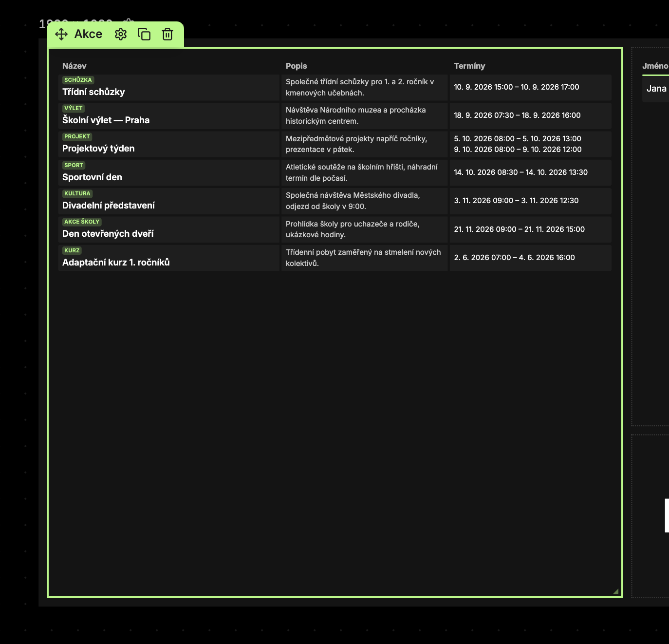This screenshot has height=644, width=669.
Task: Click the 14. 10. 2026 08:30 date cell
Action: (x=530, y=172)
